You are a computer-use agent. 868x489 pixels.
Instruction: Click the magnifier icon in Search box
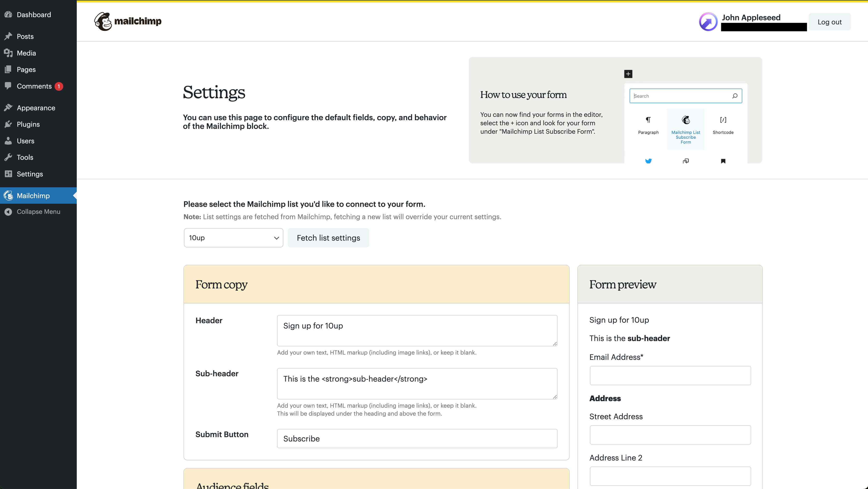click(x=735, y=96)
